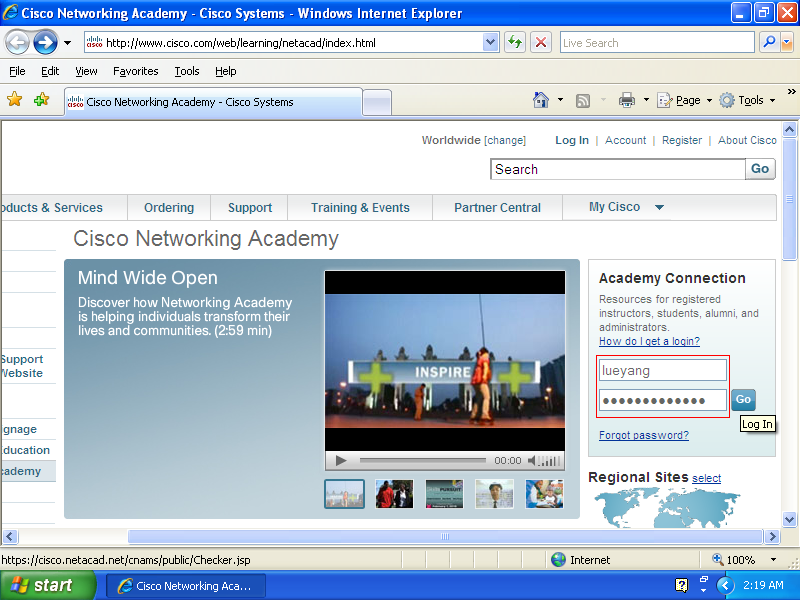Click the vertical scrollbar down arrow

click(789, 520)
